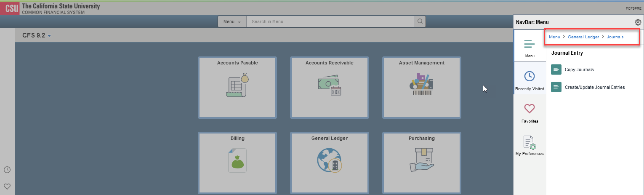The image size is (644, 195).
Task: Click the CSU logo
Action: coord(10,8)
